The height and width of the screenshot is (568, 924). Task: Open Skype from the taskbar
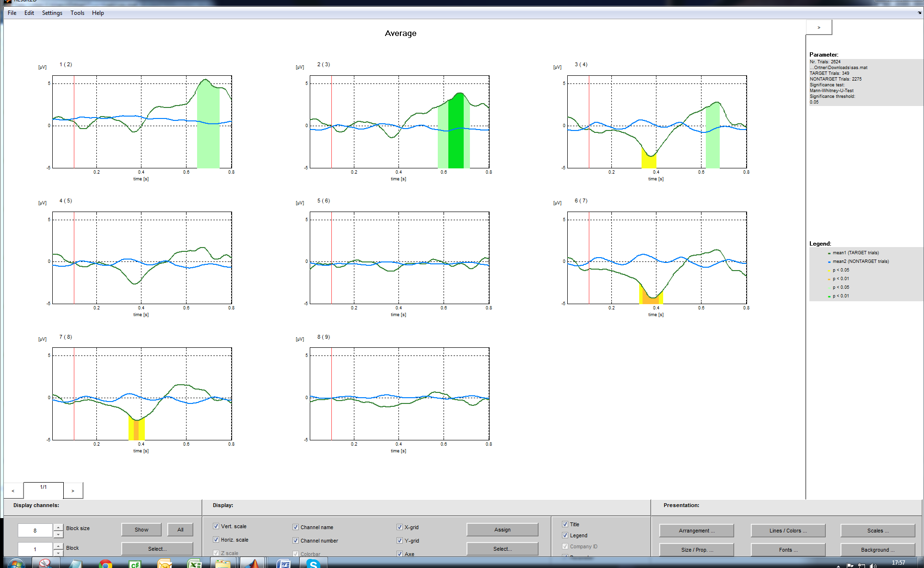(x=313, y=564)
